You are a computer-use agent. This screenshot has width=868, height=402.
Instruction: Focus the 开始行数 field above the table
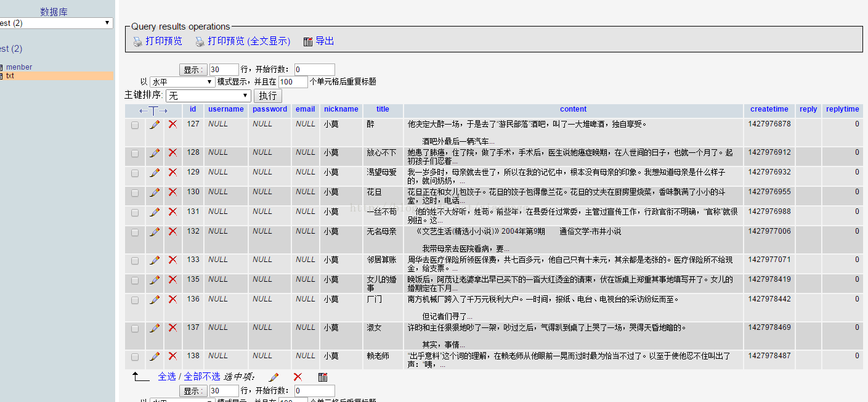point(315,70)
